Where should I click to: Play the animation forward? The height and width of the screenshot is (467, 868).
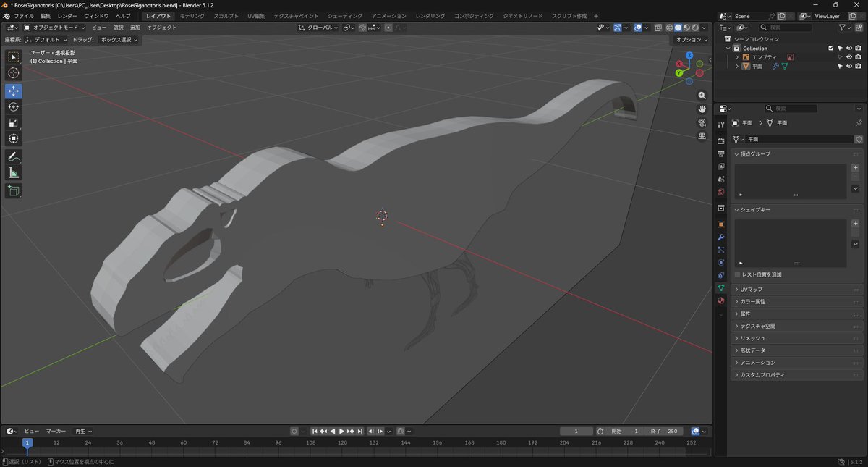[x=341, y=432]
